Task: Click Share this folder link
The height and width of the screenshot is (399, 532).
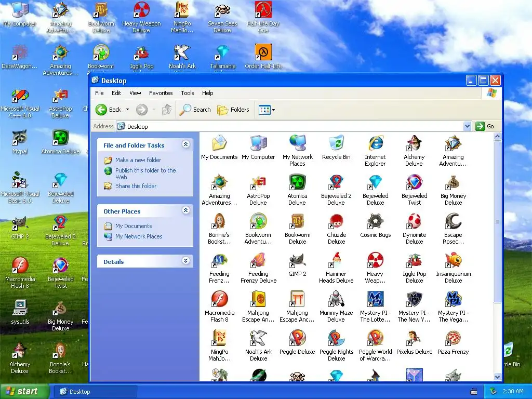Action: [136, 186]
